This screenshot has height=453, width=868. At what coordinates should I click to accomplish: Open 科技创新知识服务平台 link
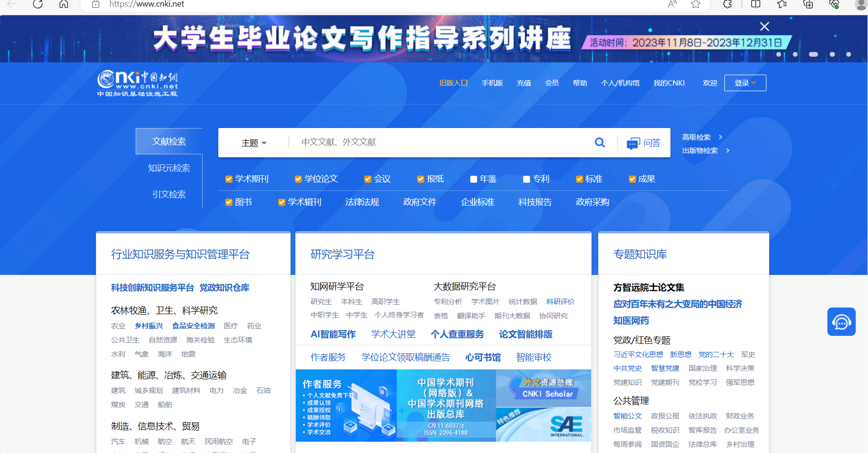(153, 288)
